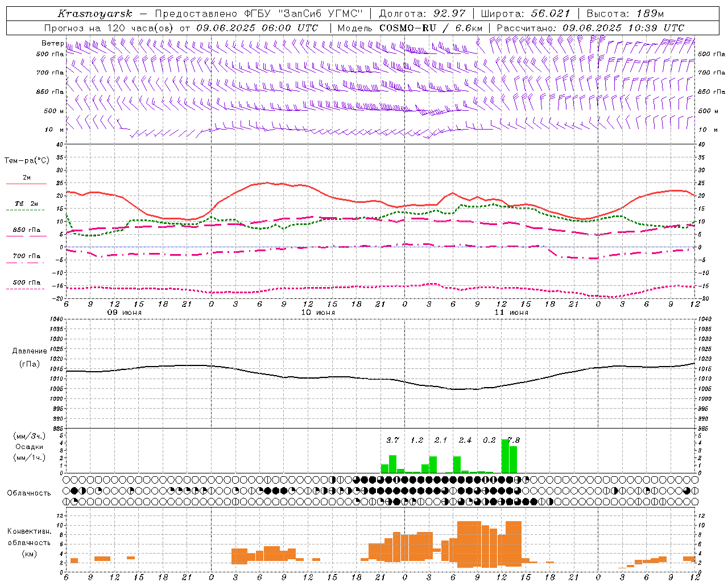This screenshot has width=728, height=582.
Task: Select the 'Широта: 56.021' header field
Action: tap(526, 14)
